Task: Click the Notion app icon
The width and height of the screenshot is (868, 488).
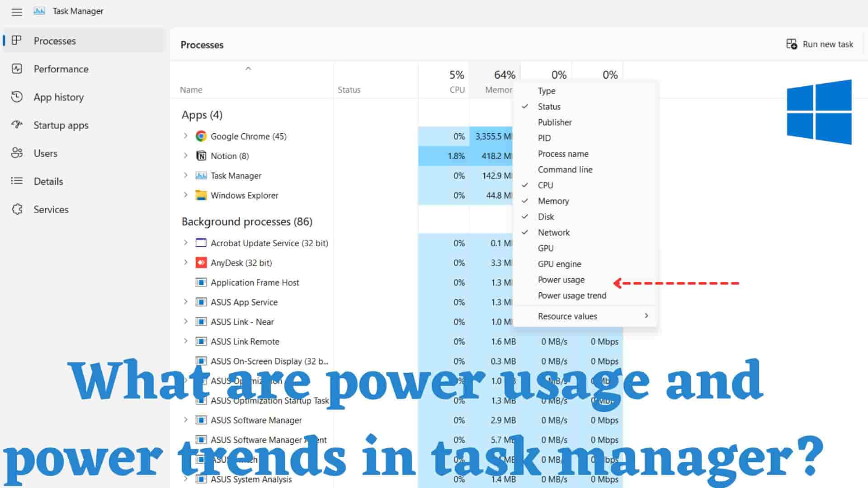Action: point(201,156)
